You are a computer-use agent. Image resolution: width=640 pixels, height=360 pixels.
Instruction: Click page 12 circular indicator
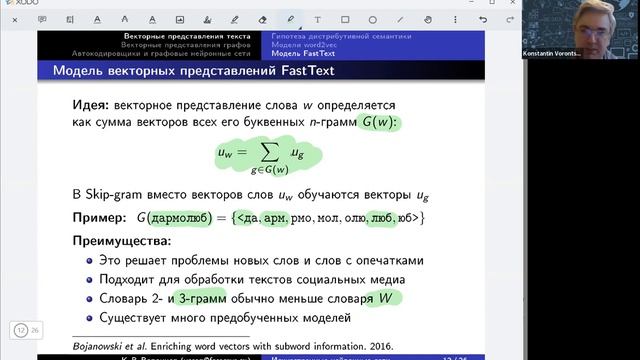[21, 330]
